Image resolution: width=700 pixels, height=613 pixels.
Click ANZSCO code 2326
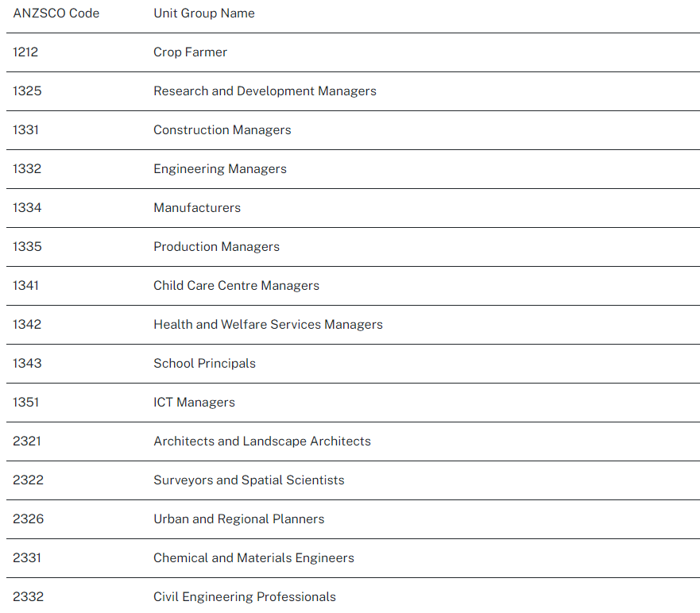[28, 519]
